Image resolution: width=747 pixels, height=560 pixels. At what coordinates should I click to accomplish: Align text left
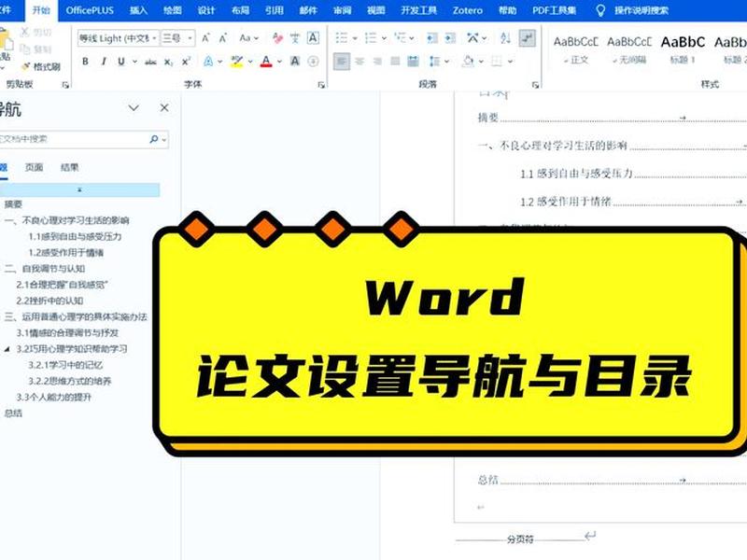pyautogui.click(x=341, y=62)
